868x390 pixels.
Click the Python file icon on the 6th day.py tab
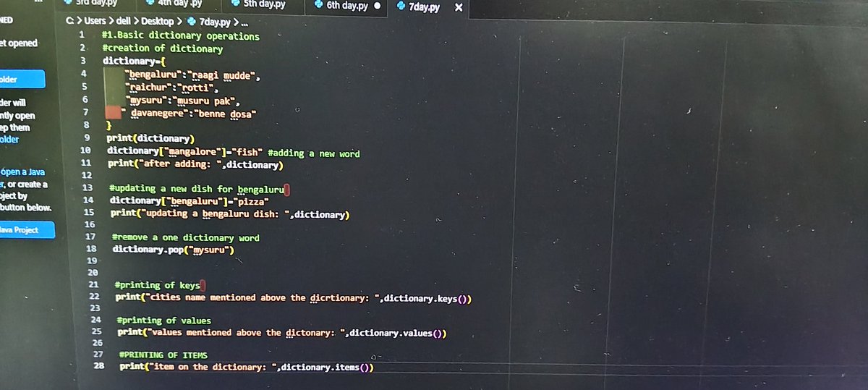click(318, 6)
